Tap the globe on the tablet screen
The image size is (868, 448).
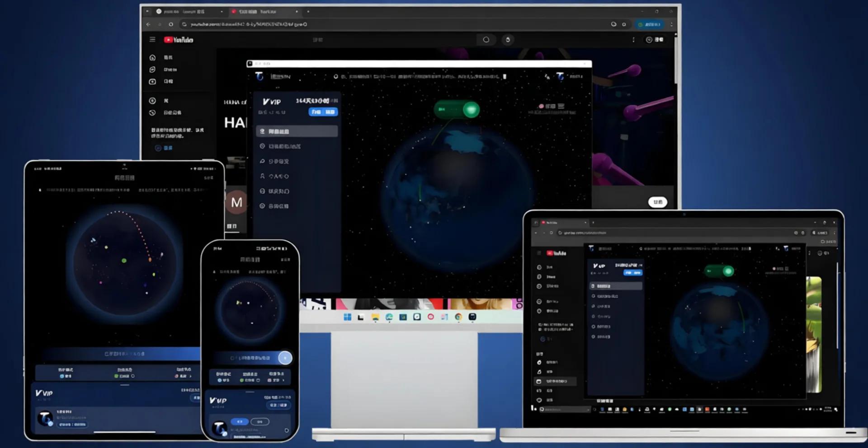124,262
